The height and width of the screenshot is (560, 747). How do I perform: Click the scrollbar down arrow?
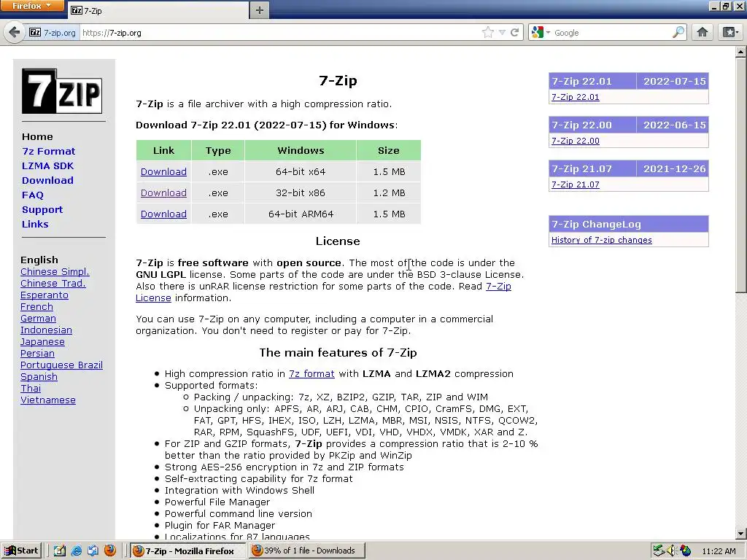(741, 534)
